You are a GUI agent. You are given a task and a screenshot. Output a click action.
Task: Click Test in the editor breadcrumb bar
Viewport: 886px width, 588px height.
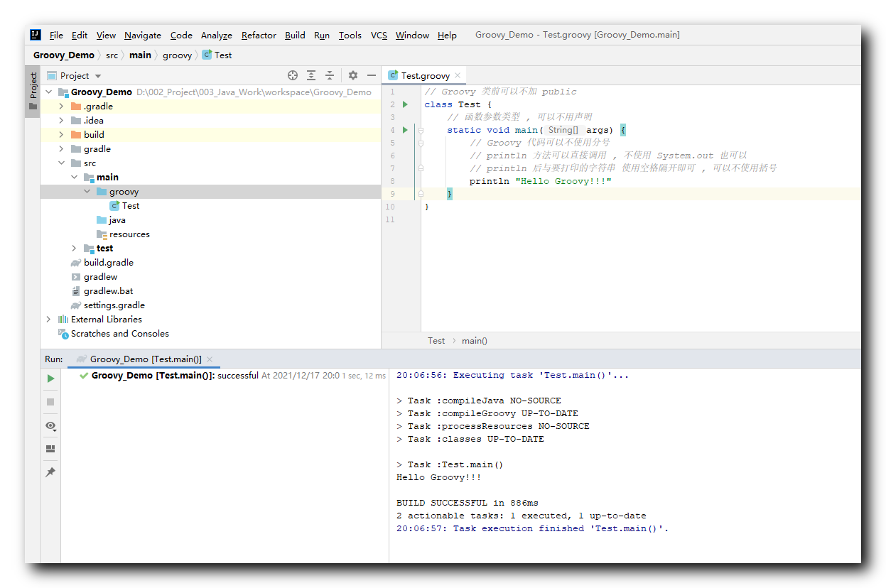click(436, 341)
